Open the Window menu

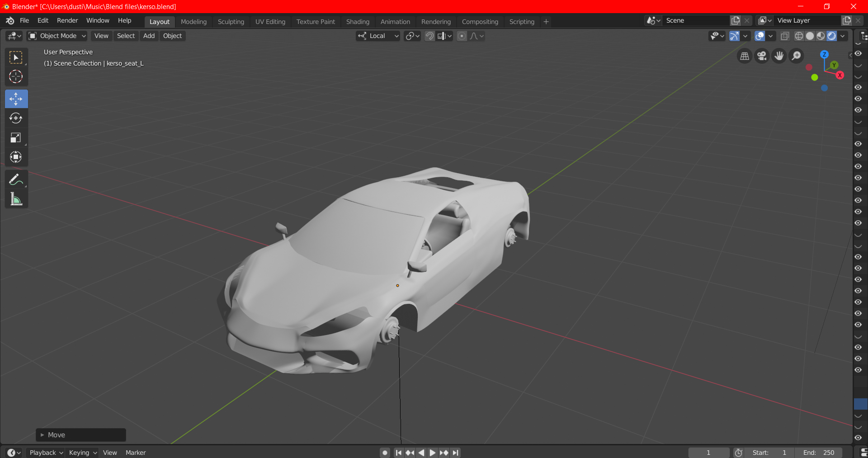[98, 21]
